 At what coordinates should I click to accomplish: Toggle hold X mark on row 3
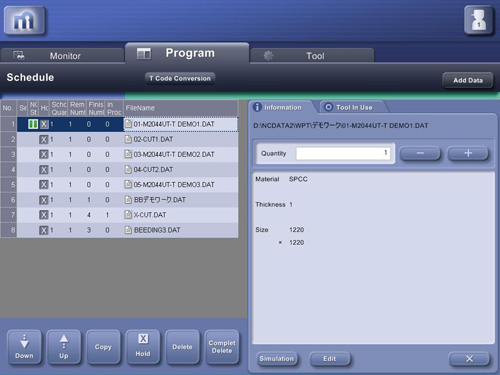44,154
